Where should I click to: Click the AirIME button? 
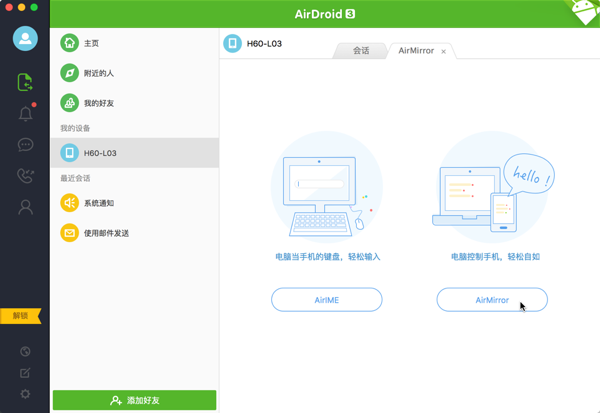(x=326, y=300)
